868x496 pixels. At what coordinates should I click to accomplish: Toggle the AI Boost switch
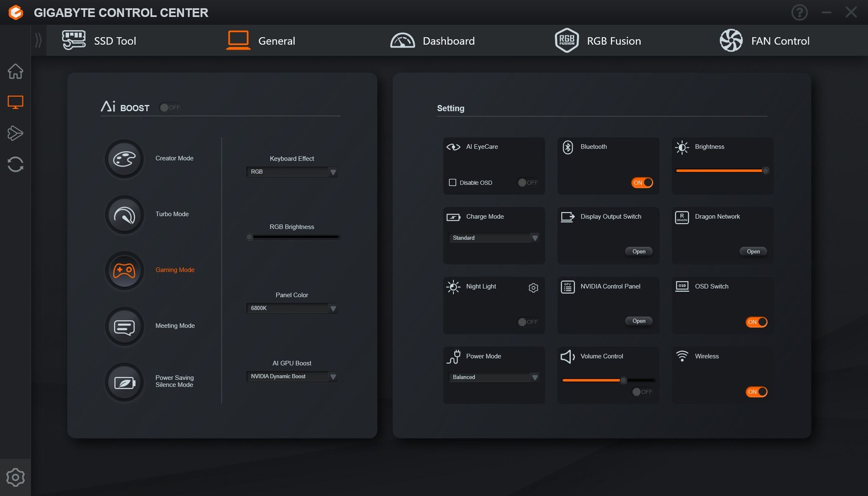click(170, 108)
